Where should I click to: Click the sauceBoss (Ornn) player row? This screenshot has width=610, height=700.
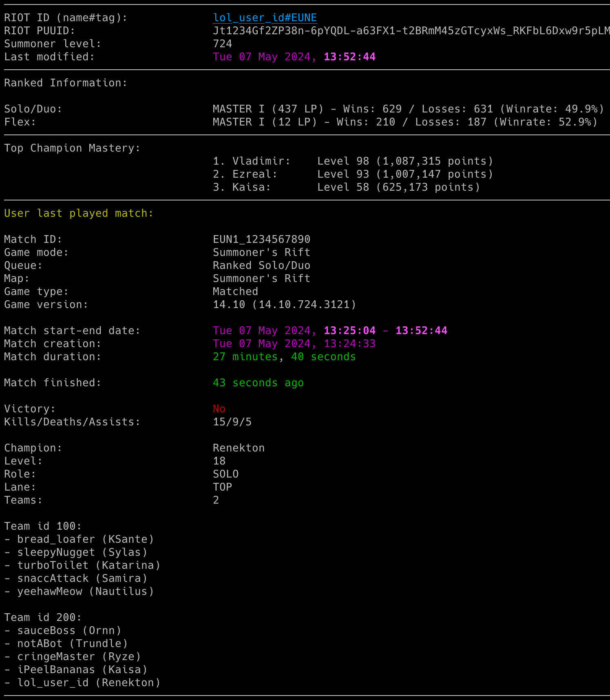coord(62,631)
